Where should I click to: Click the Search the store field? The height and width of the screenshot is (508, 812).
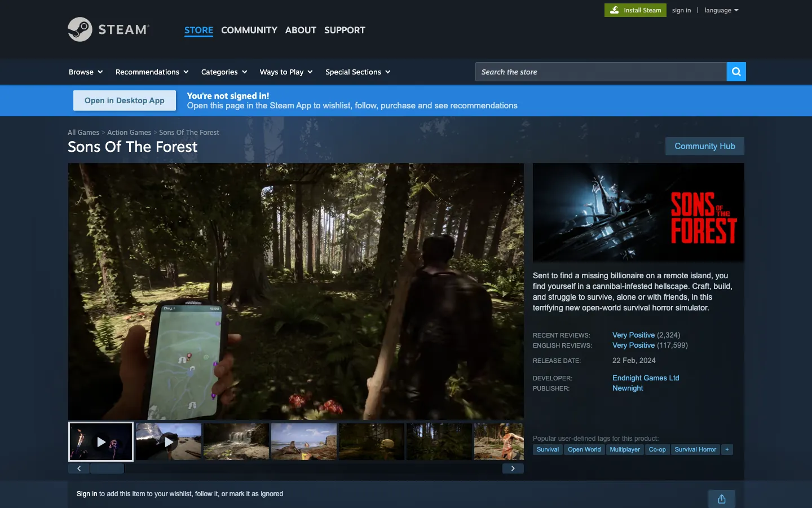pyautogui.click(x=601, y=72)
